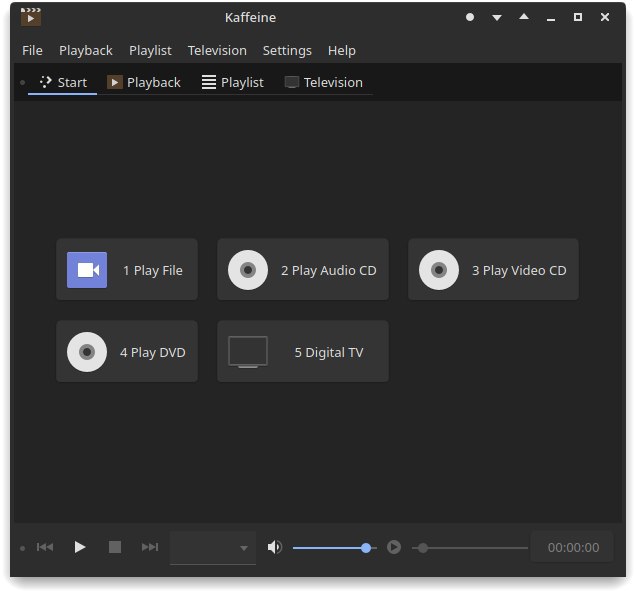Switch to the Television tab
This screenshot has height=591, width=636.
pyautogui.click(x=323, y=82)
